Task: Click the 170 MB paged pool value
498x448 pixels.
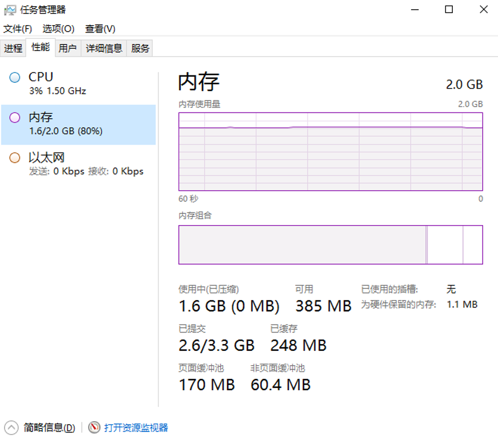Action: coord(207,385)
